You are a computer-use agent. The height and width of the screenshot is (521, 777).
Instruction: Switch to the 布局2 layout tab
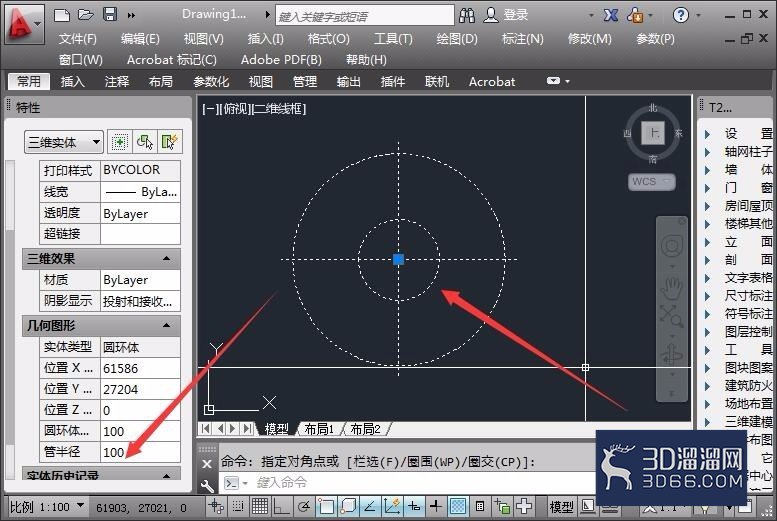365,429
